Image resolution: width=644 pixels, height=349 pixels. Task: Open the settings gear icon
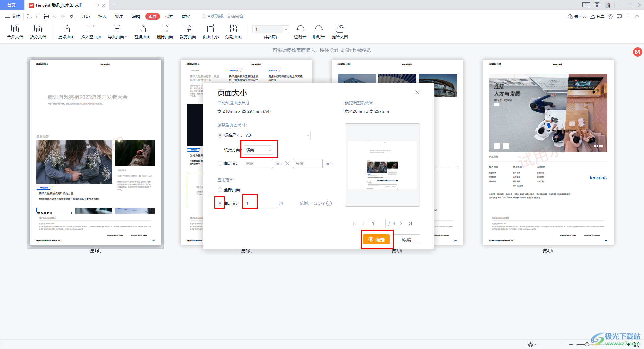pos(610,16)
